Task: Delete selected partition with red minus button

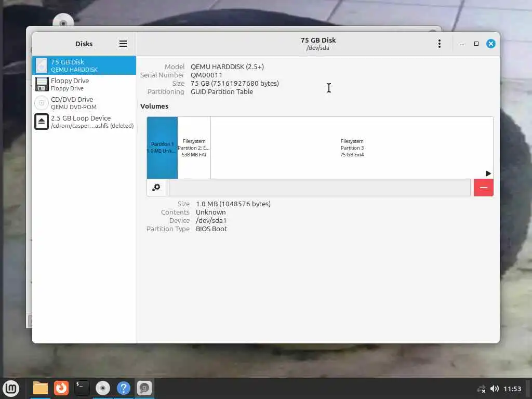Action: pyautogui.click(x=484, y=187)
